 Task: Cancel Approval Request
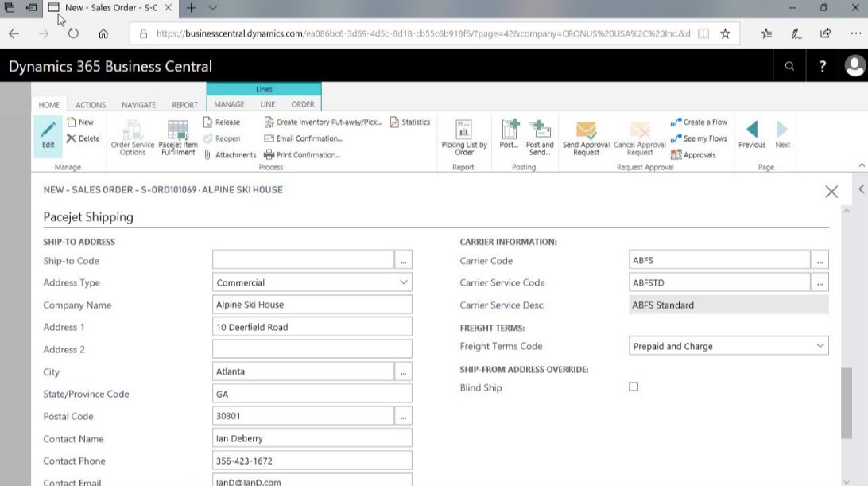click(x=639, y=138)
